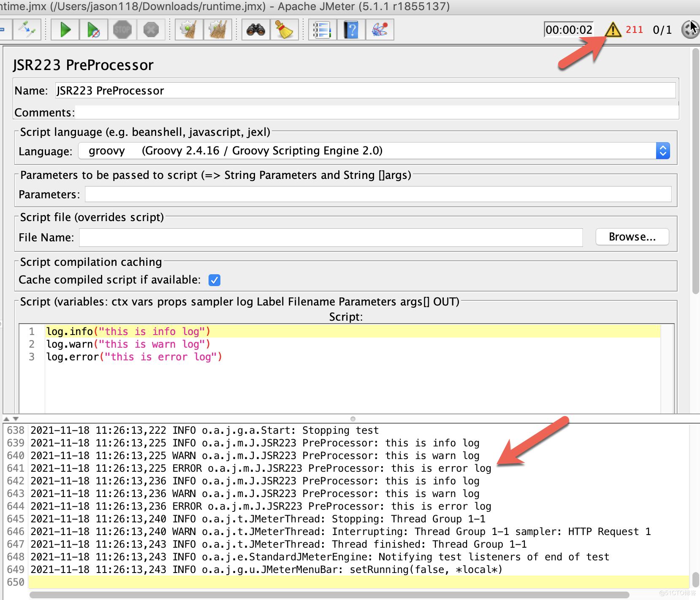Click log line 648 Notifying test listeners
The image size is (700, 600).
(320, 557)
